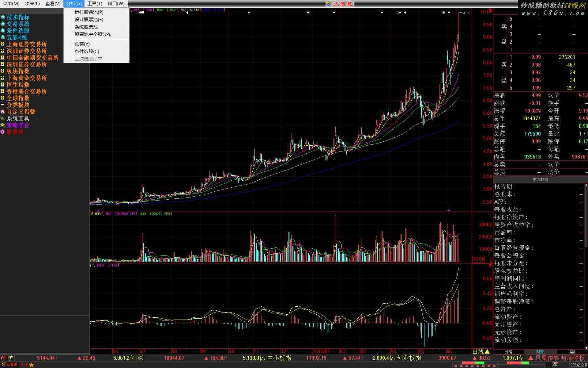Open the 查看(V) menu
Viewport: 588px width, 368px height.
[53, 4]
